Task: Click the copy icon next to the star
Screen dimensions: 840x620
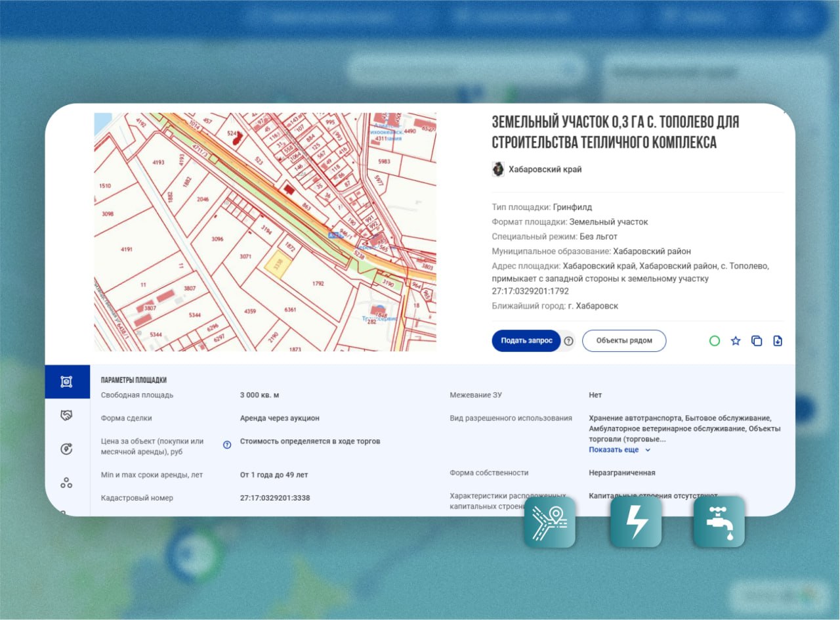Action: click(x=757, y=341)
